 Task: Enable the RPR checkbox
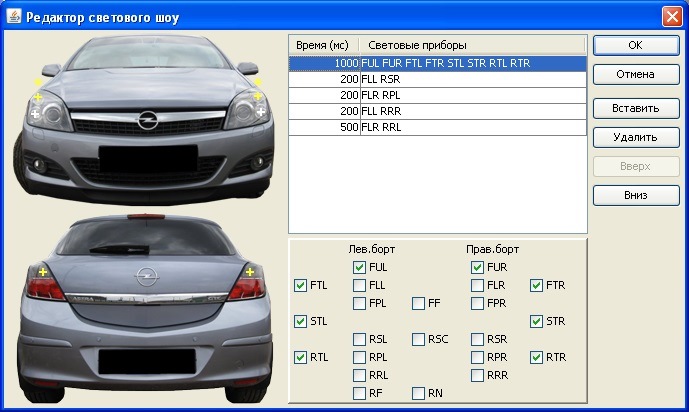point(477,357)
